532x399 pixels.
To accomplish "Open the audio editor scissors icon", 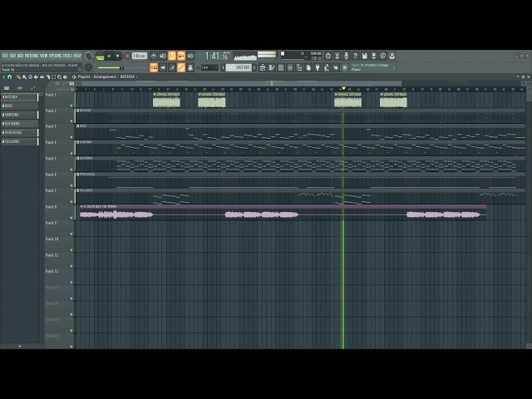I will pos(337,56).
